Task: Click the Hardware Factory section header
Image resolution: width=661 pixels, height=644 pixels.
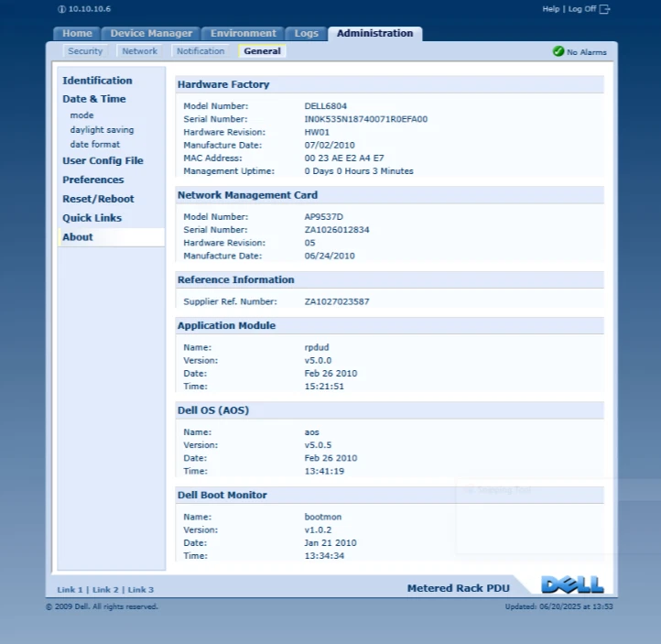Action: (x=389, y=84)
